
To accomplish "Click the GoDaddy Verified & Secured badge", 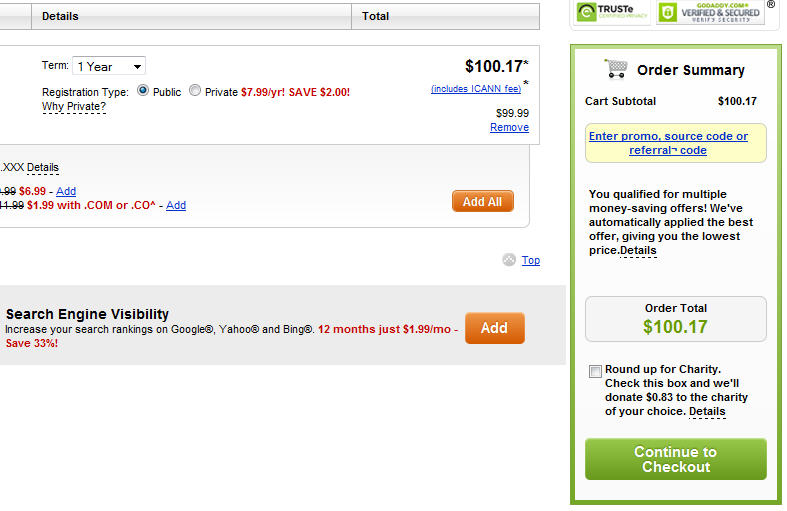I will pos(710,12).
